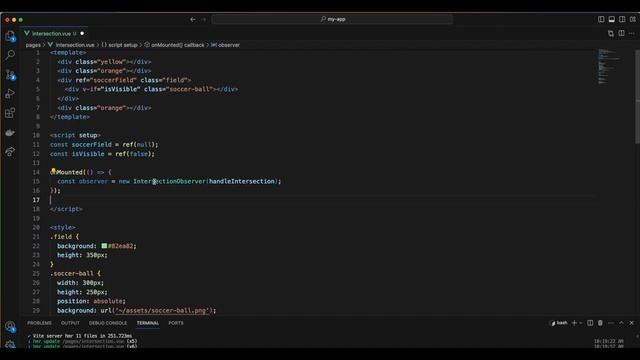Click line number 17 in gutter

[36, 200]
